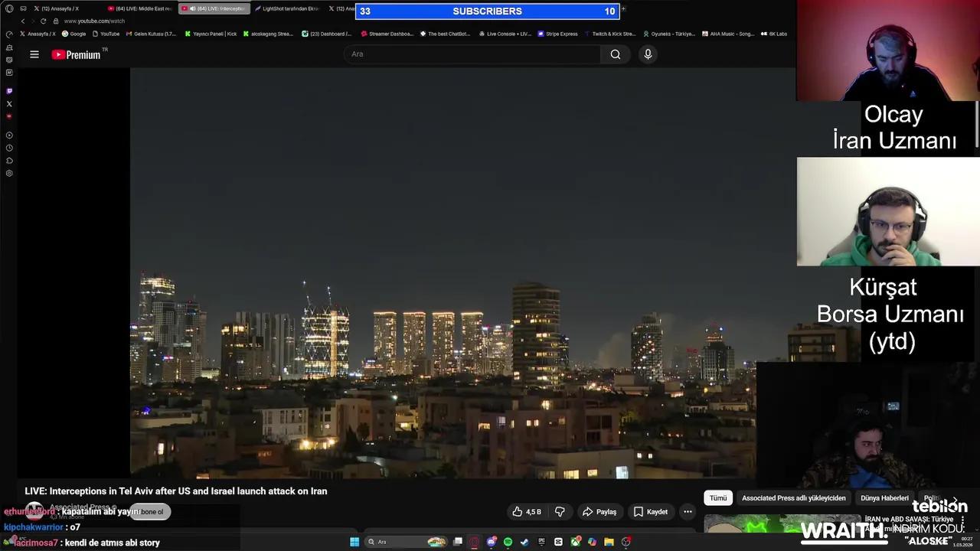Viewport: 980px width, 551px height.
Task: Open File Explorer folder on taskbar
Action: 609,542
